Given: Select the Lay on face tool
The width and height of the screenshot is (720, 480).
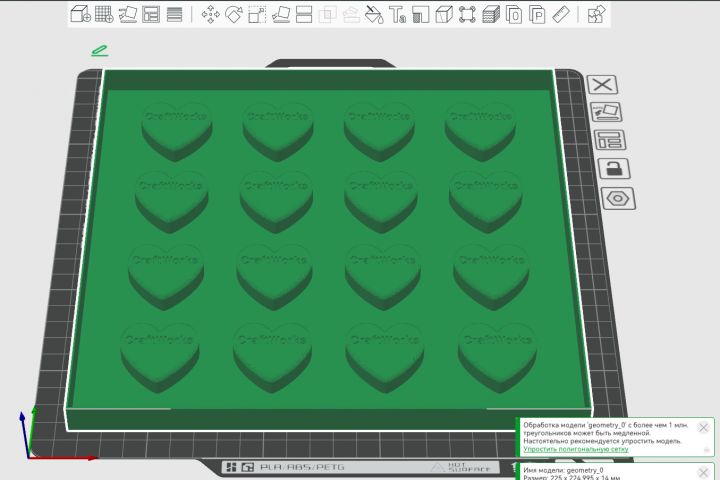Looking at the screenshot, I should (281, 14).
